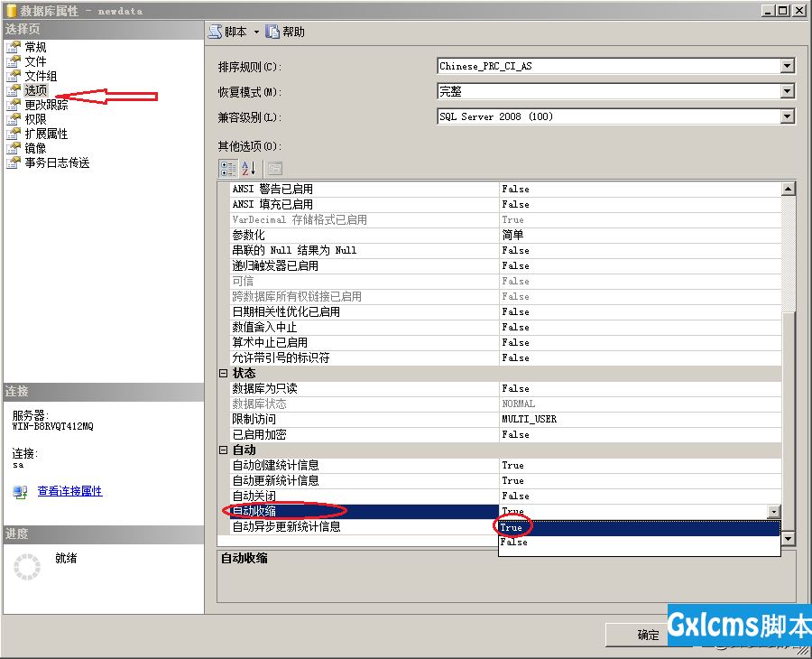Open the 脚本 dropdown arrow
Screen dimensions: 812x659
[256, 32]
